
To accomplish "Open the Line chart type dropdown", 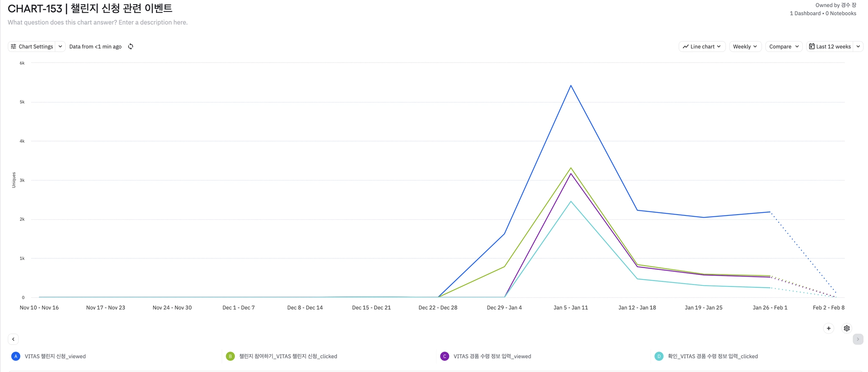I will pos(702,47).
